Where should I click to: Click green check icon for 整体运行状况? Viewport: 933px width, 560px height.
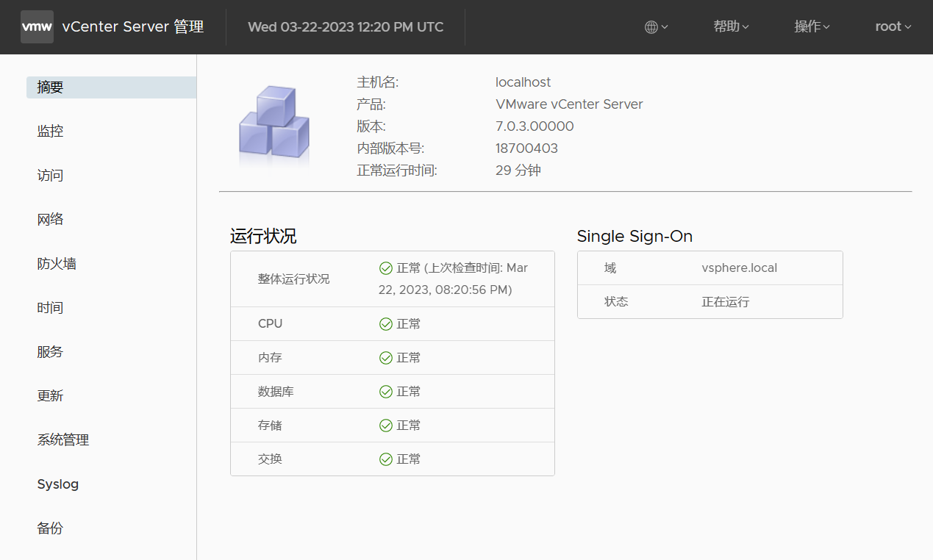tap(385, 268)
